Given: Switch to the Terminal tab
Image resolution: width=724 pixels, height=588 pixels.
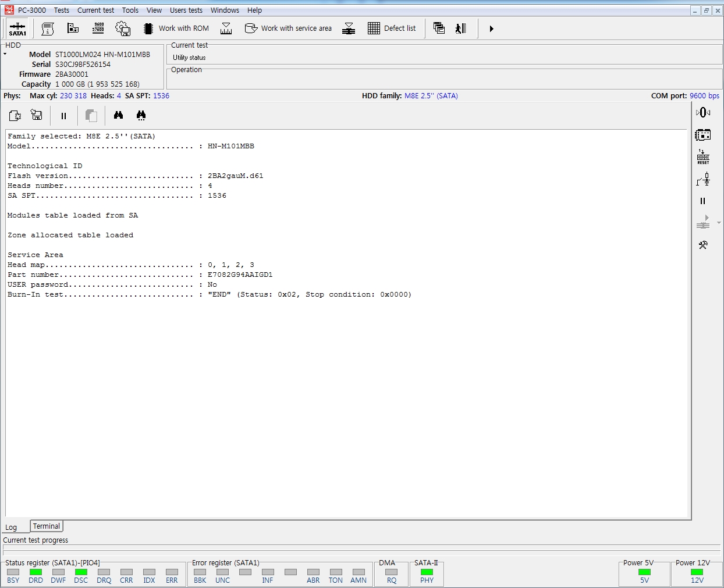Looking at the screenshot, I should pyautogui.click(x=47, y=526).
